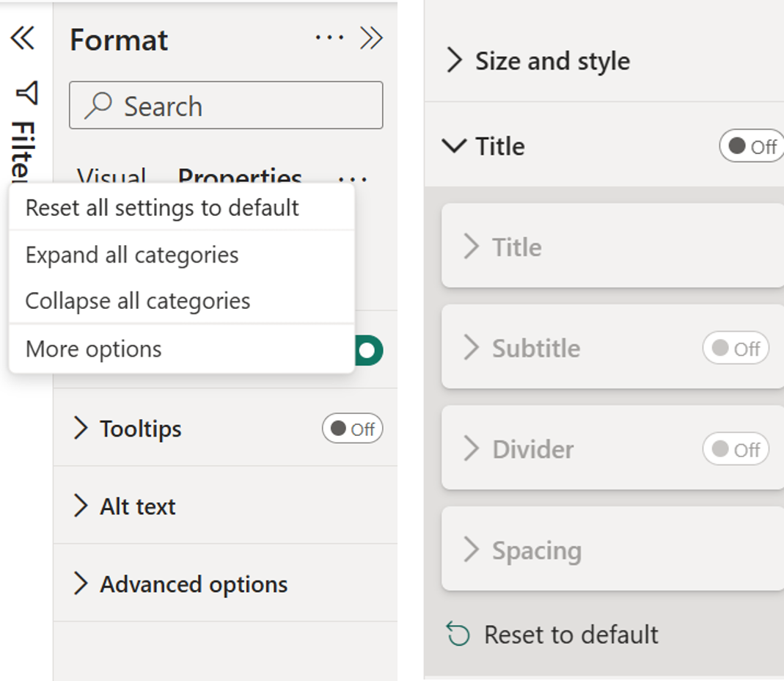Collapse the Filters pane double-chevron icon
The image size is (784, 681).
pos(23,38)
